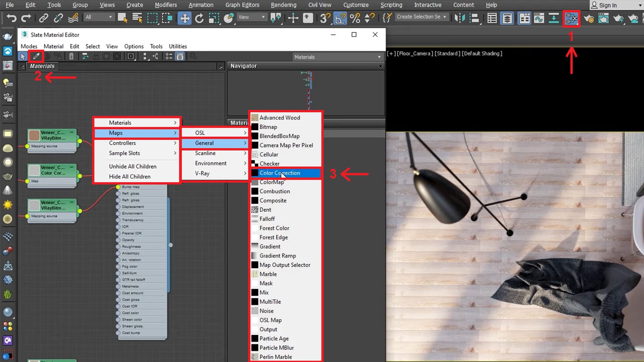Activate the Select and Move tool
The height and width of the screenshot is (362, 644).
tap(184, 18)
